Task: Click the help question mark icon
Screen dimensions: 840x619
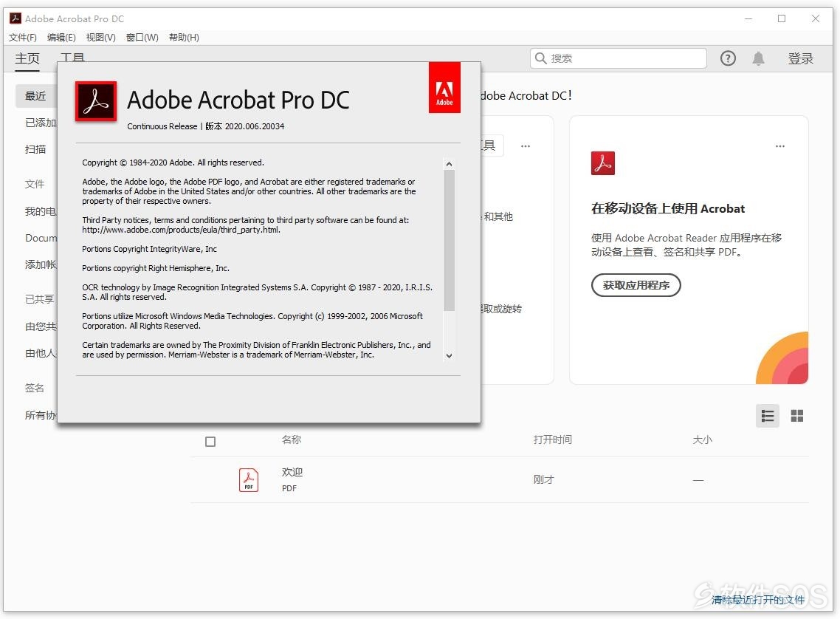Action: click(728, 58)
